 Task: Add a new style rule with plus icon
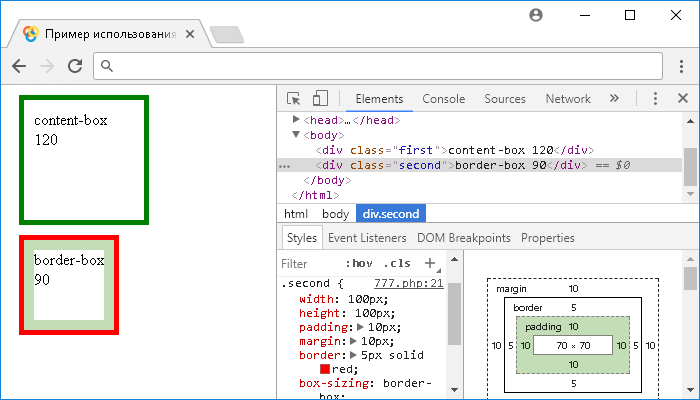coord(430,263)
